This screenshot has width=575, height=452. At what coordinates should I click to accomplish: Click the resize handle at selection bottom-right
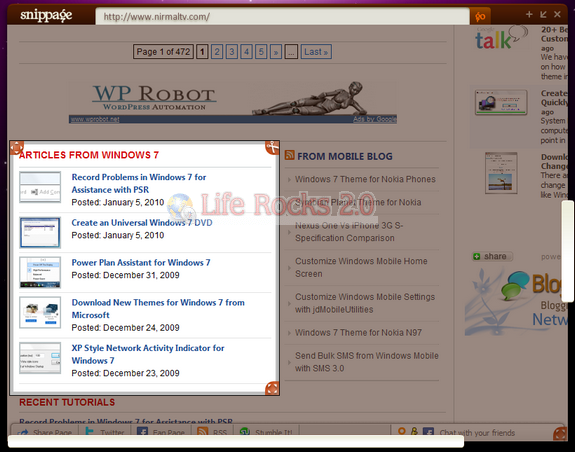point(272,388)
